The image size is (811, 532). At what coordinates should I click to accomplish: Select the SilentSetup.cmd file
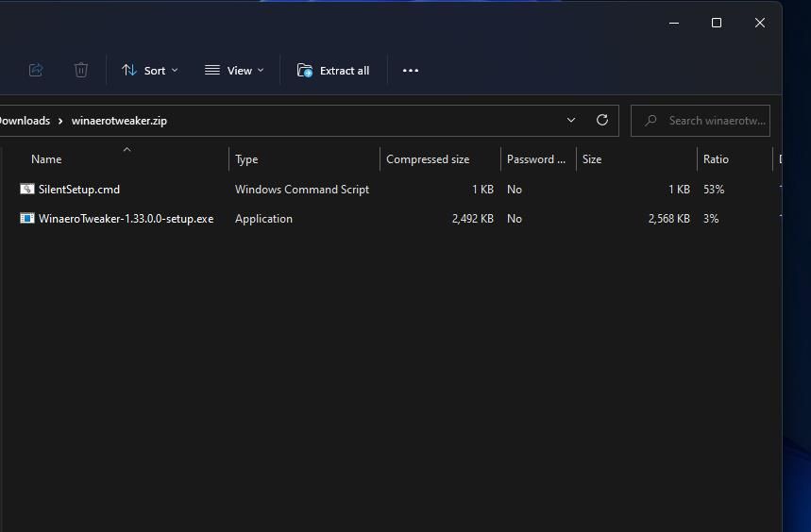79,189
